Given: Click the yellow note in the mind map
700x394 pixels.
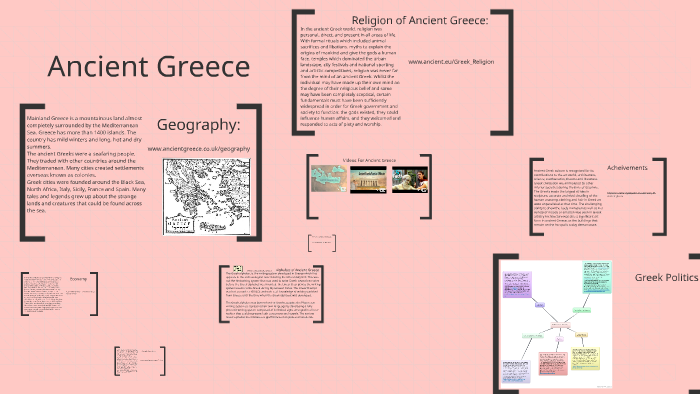Looking at the screenshot, I should point(585,358).
